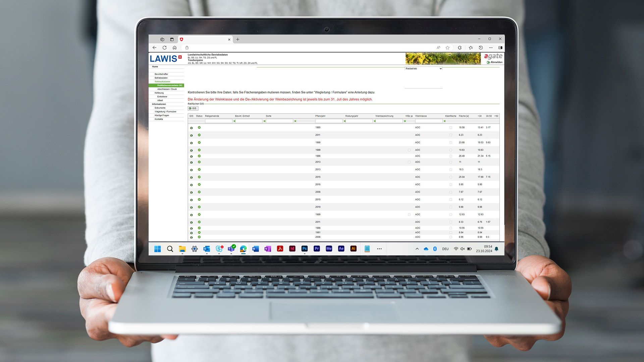Toggle the Kleinfläche checkbox on first row
This screenshot has height=362, width=644.
pyautogui.click(x=450, y=127)
